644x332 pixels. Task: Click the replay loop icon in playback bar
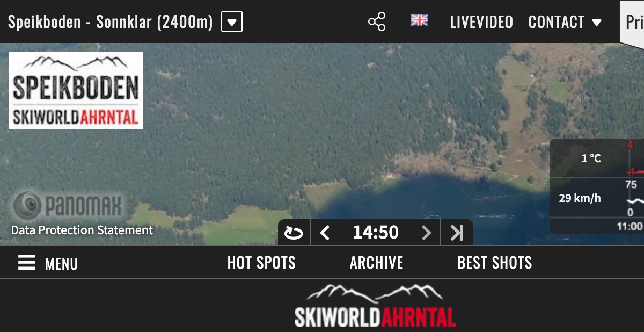click(294, 232)
